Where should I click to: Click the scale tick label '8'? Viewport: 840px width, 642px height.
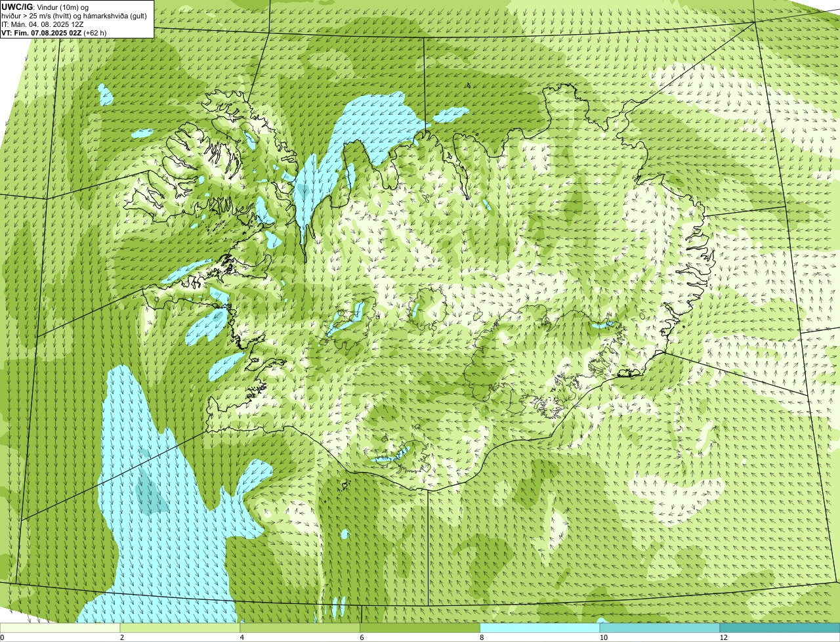pos(481,637)
